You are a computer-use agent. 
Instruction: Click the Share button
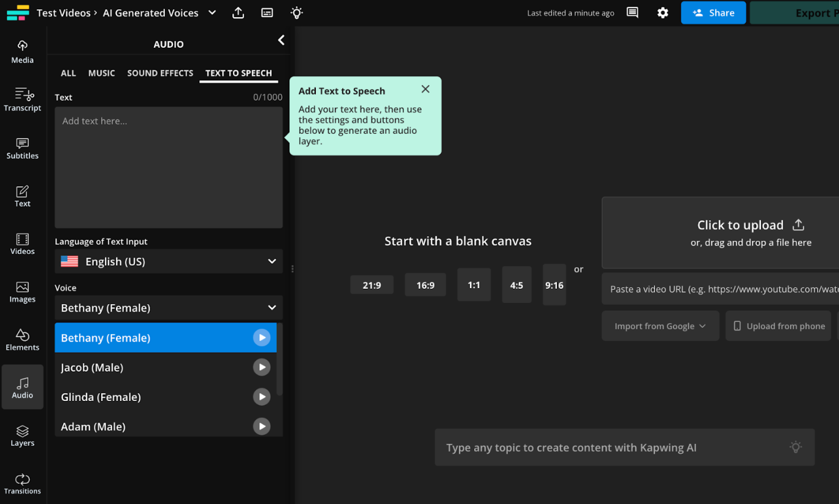tap(713, 12)
